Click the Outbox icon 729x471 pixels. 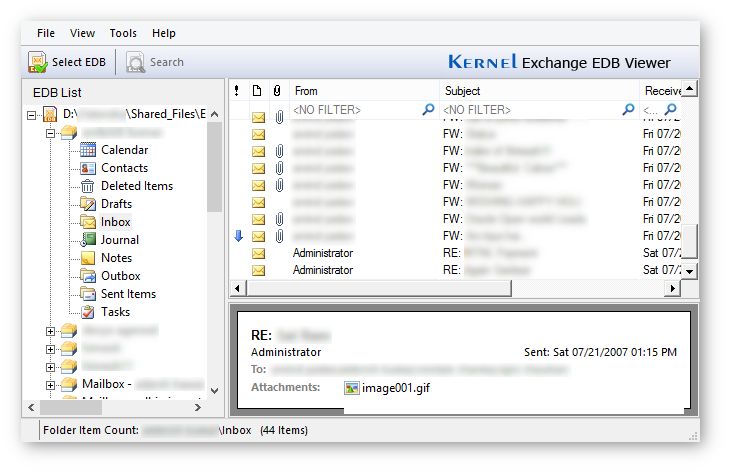(x=88, y=276)
